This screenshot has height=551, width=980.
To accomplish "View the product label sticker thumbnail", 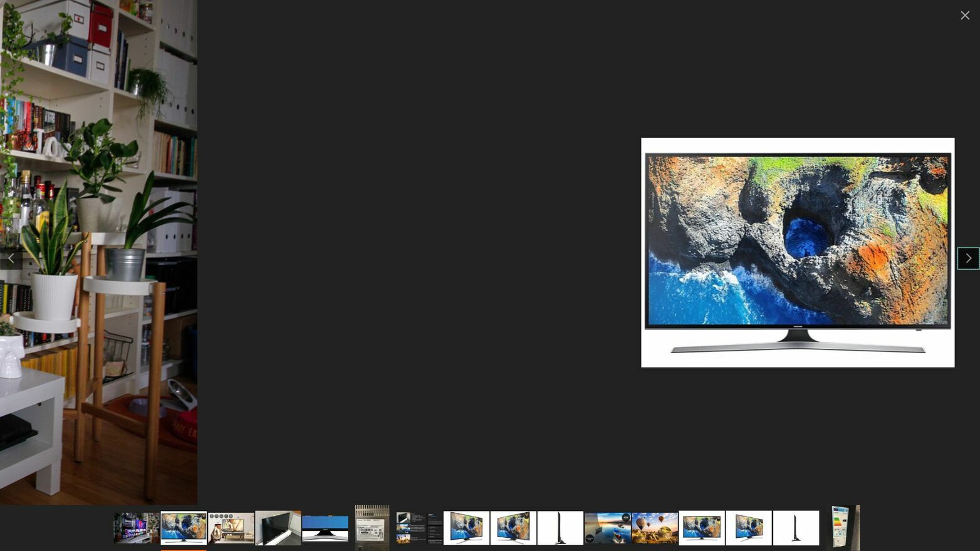I will (372, 528).
